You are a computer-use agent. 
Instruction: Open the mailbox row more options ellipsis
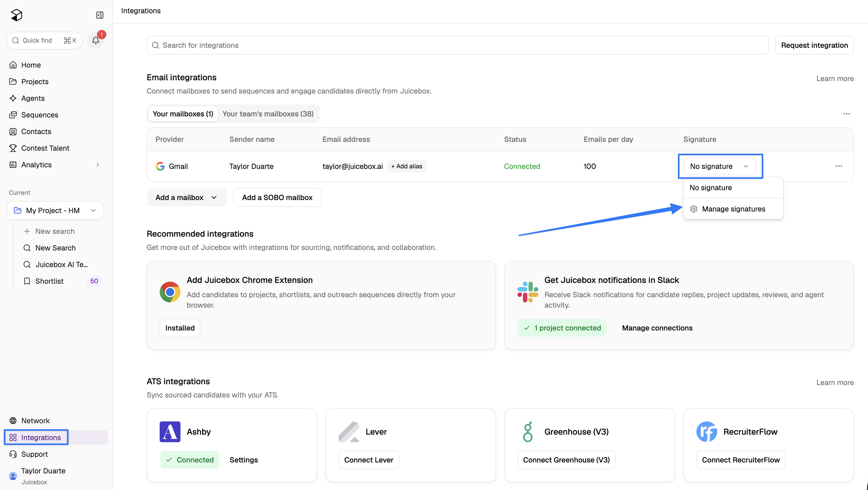click(839, 166)
